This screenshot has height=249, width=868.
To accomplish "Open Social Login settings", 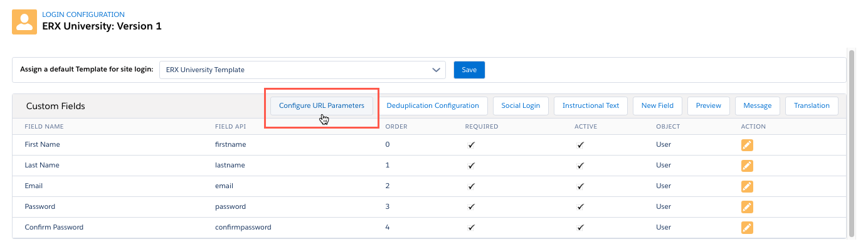I will 521,105.
